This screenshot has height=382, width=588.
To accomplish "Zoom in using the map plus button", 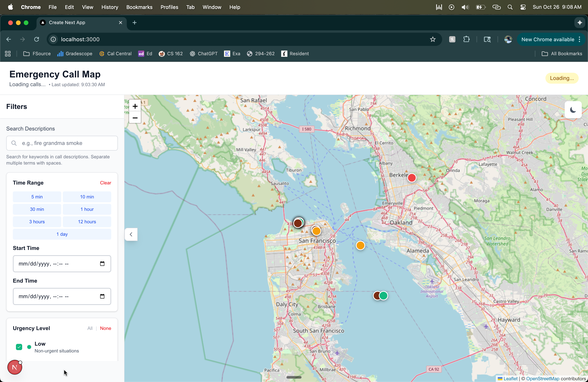I will (135, 106).
